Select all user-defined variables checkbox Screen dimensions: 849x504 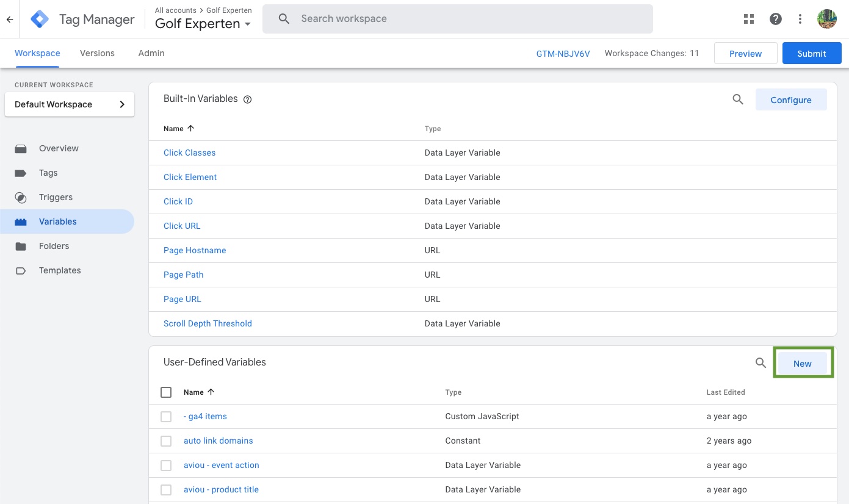[x=166, y=392]
